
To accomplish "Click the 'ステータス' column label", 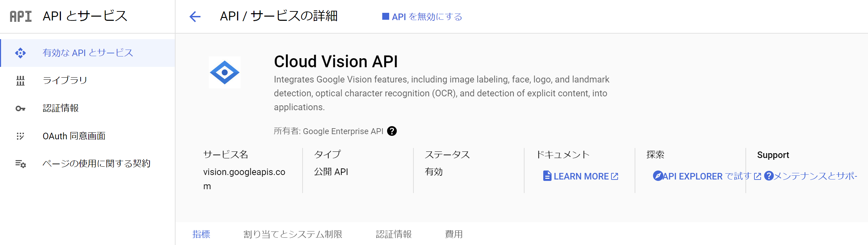I will coord(447,155).
